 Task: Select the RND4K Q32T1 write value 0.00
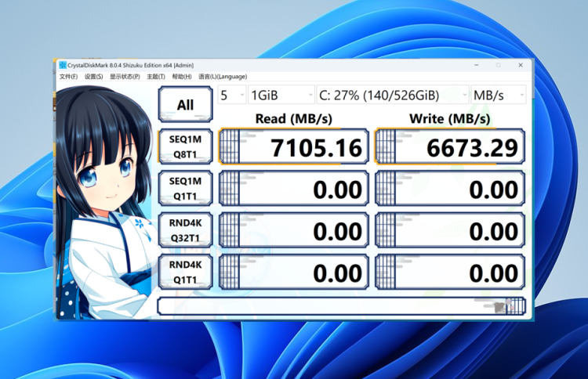(450, 230)
